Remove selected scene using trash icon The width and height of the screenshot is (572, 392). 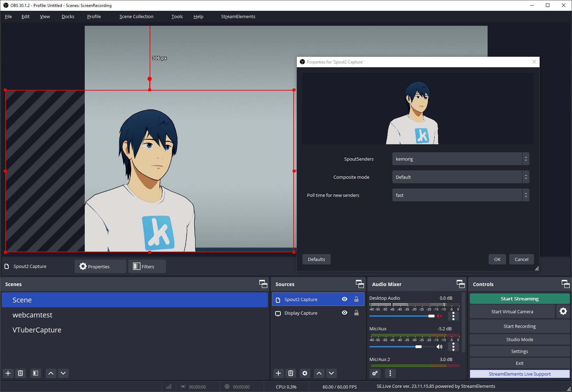(21, 373)
